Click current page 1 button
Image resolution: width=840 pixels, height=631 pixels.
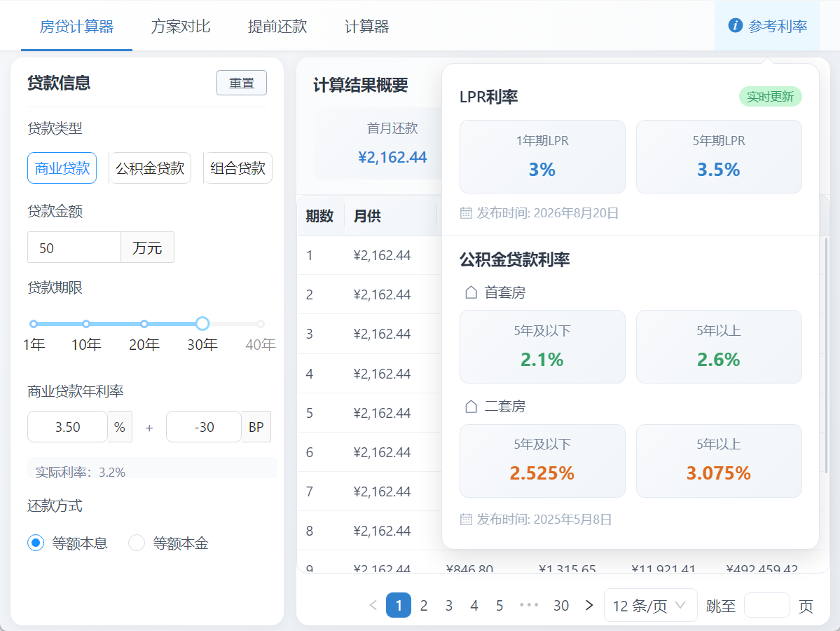click(x=399, y=605)
